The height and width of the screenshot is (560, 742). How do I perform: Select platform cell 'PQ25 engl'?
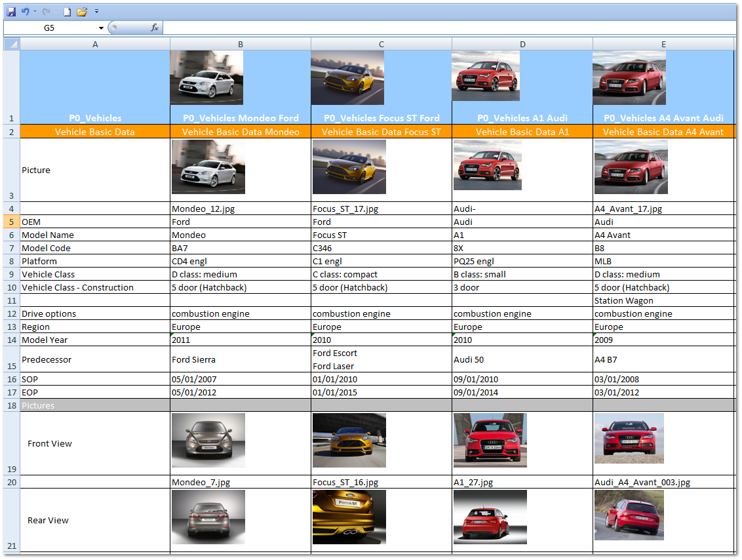(522, 261)
